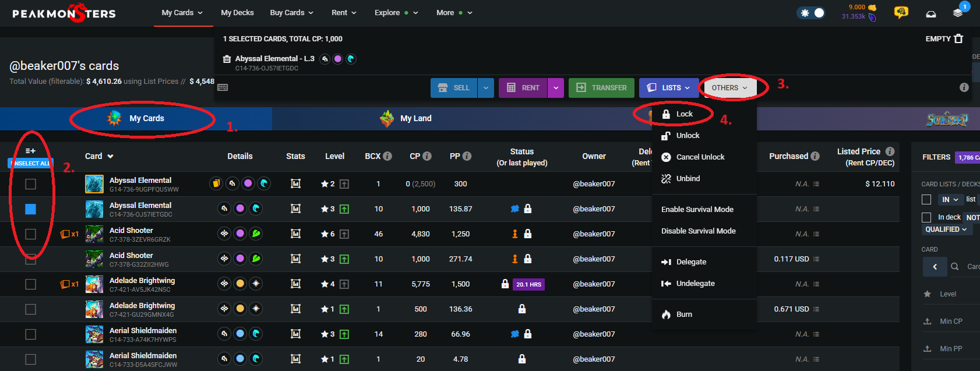The width and height of the screenshot is (980, 371).
Task: Open the stacked layers notification icon
Action: (958, 13)
